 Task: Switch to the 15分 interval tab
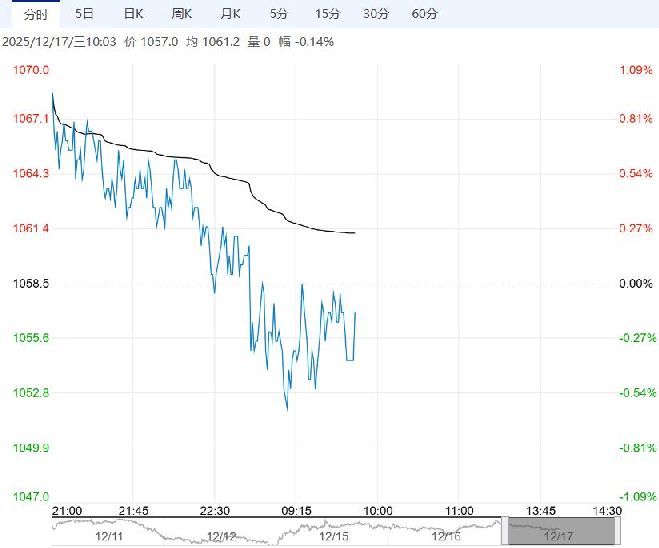[327, 14]
